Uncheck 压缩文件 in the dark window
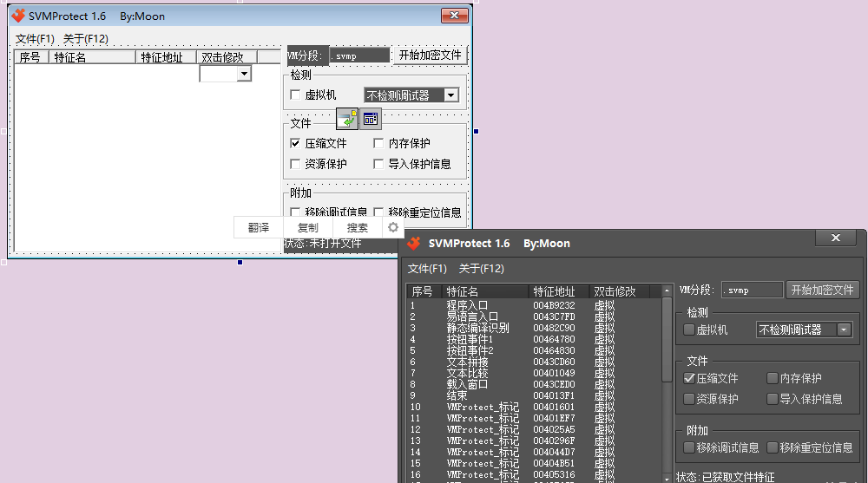 click(690, 378)
